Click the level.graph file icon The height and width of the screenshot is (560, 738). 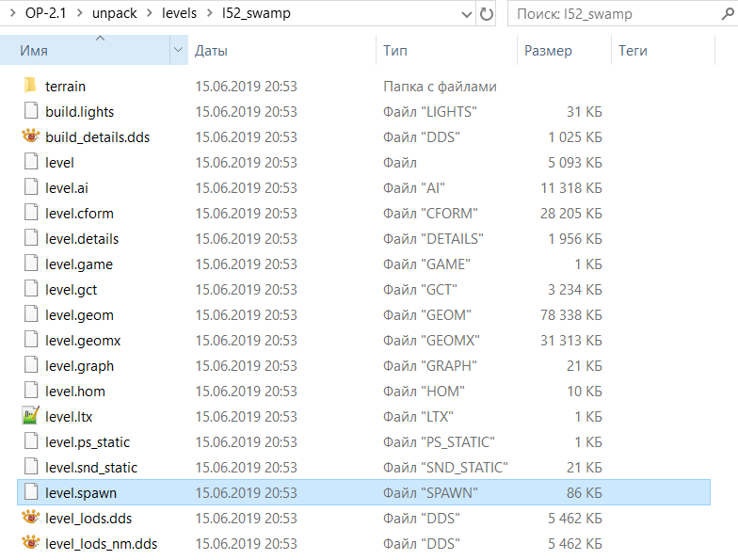point(31,365)
